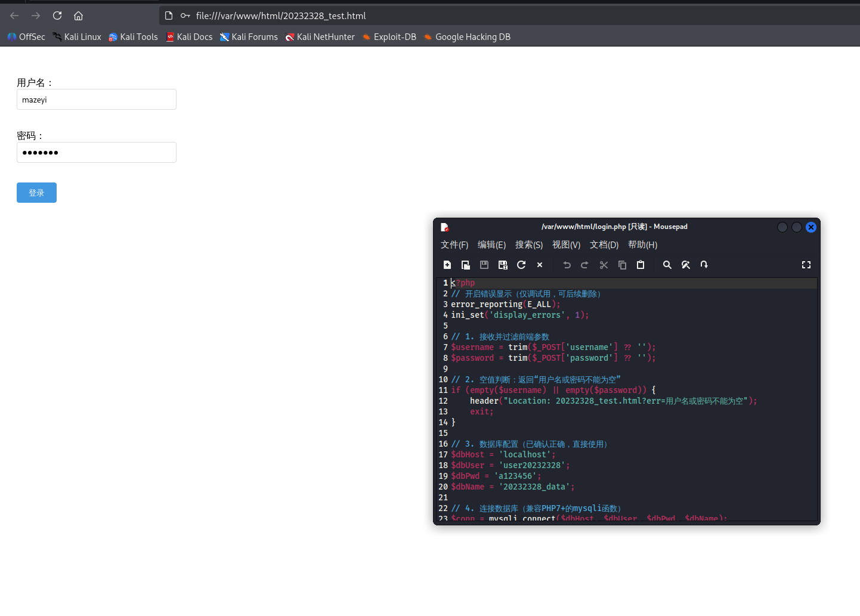Create a new document in Mousepad
Viewport: 860px width, 616px height.
click(447, 265)
